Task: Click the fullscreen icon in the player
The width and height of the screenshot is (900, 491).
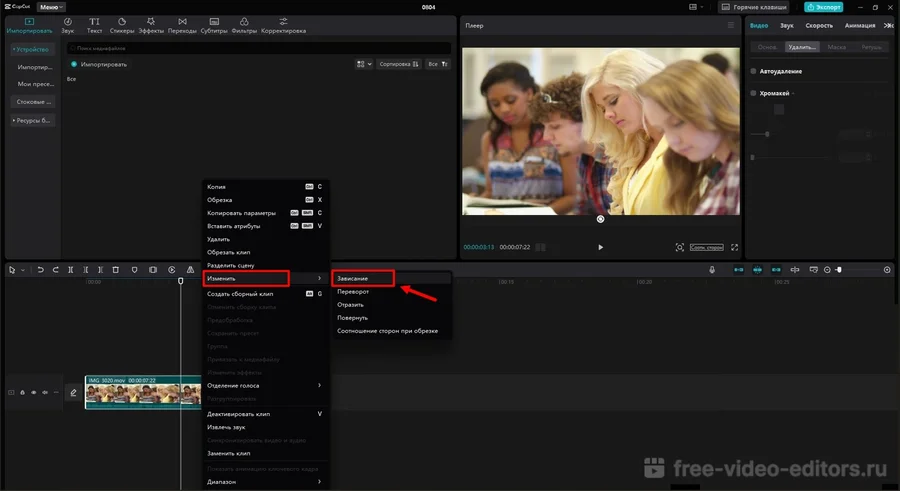Action: [x=735, y=247]
